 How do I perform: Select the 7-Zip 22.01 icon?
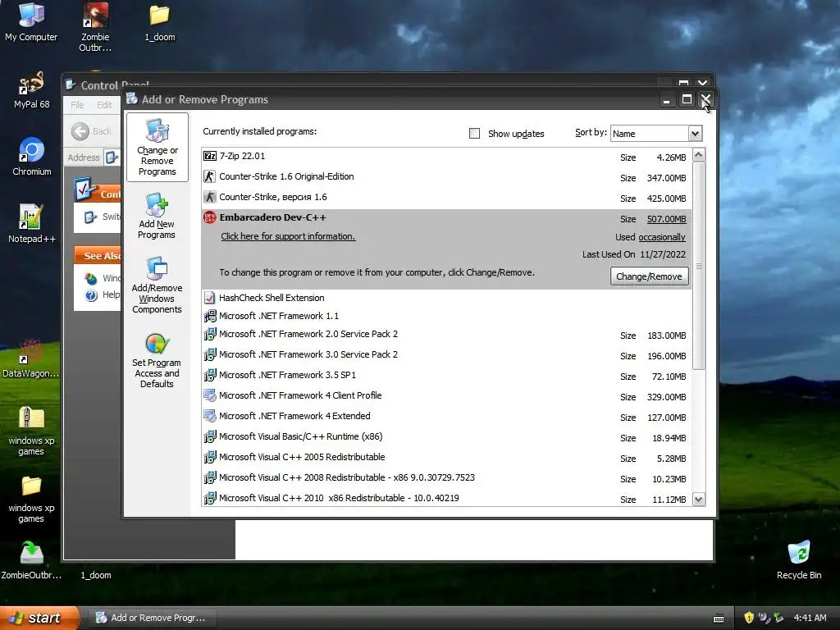tap(210, 156)
